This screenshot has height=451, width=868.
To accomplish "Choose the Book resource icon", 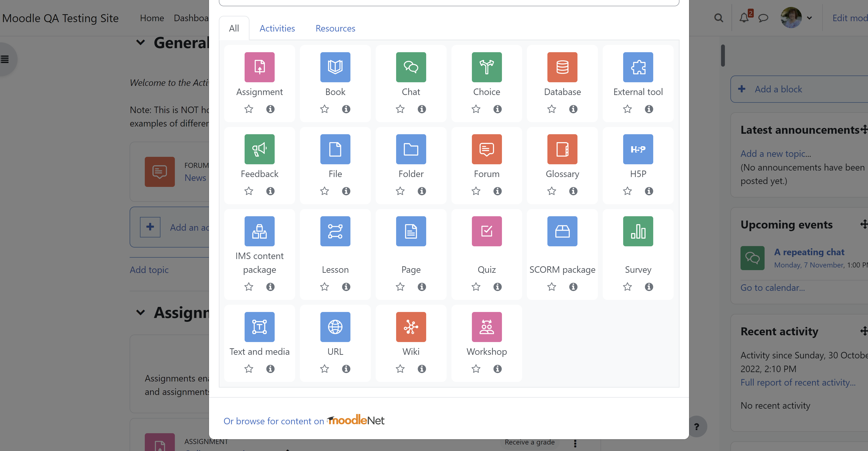I will (335, 67).
